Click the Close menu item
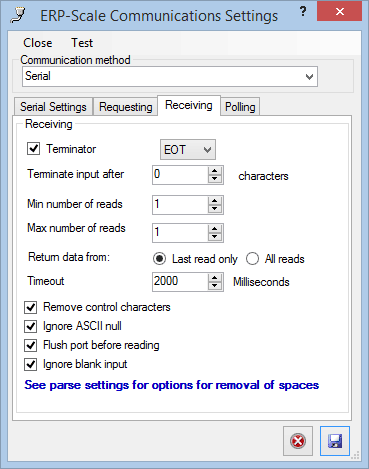This screenshot has height=469, width=369. 38,43
